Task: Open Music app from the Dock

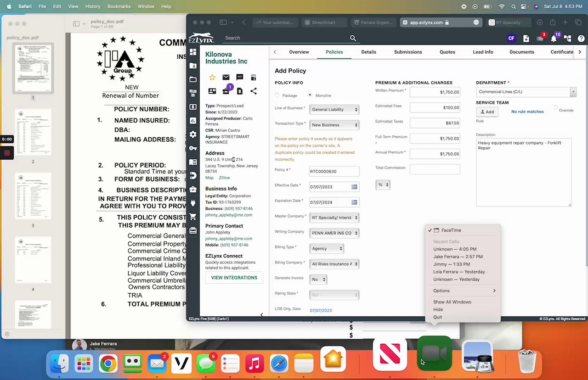Action: click(x=254, y=364)
